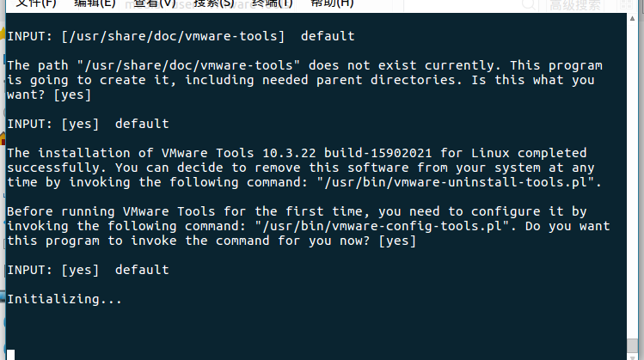
Task: Click the white terminal cursor block
Action: (x=10, y=355)
